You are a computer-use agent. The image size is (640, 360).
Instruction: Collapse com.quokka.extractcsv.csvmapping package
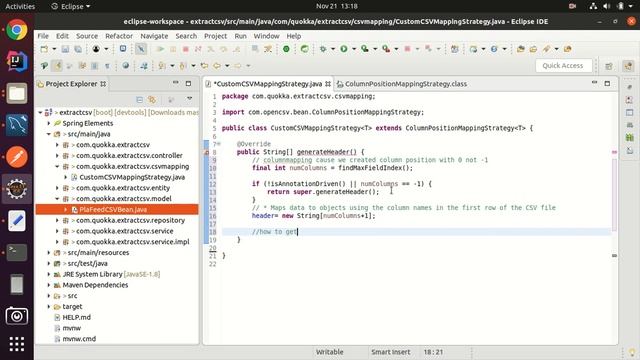click(x=57, y=166)
